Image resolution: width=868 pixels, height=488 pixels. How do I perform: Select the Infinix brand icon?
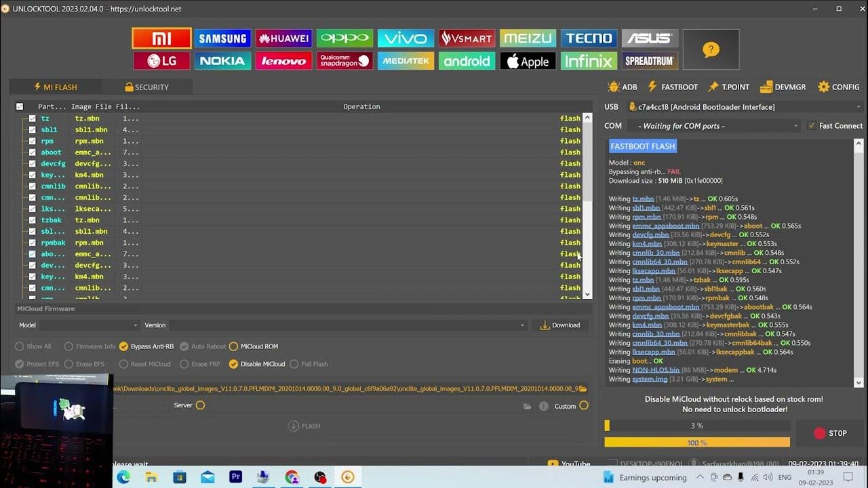589,61
